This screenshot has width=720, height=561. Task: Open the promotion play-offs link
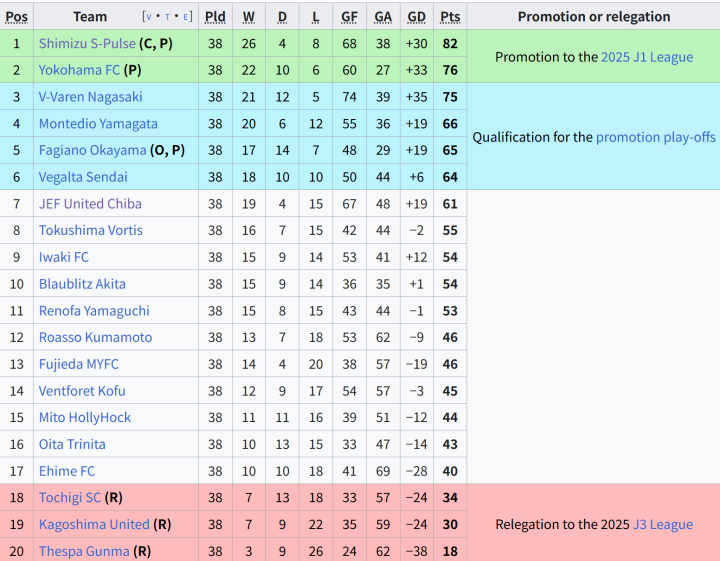656,137
